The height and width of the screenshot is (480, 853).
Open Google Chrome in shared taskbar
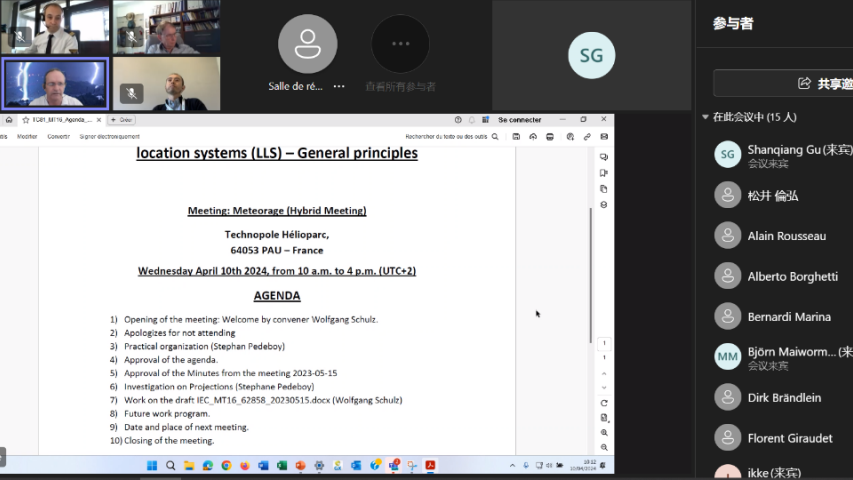coord(226,465)
